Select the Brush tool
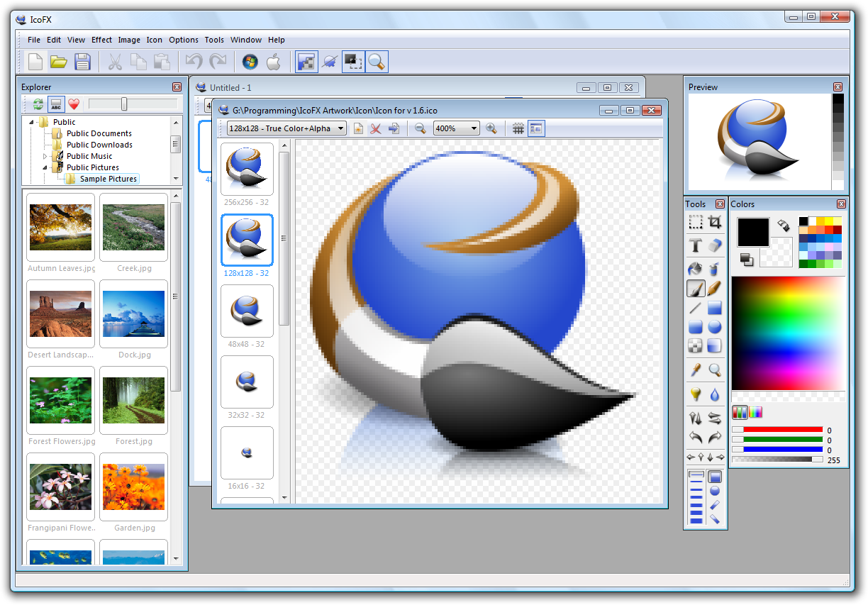 (x=695, y=289)
